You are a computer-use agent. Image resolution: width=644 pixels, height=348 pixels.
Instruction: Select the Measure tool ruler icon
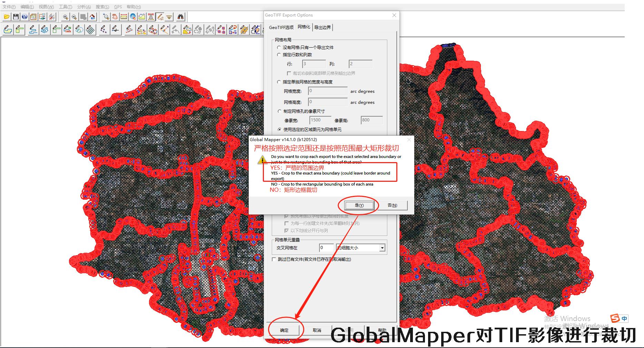coord(124,17)
